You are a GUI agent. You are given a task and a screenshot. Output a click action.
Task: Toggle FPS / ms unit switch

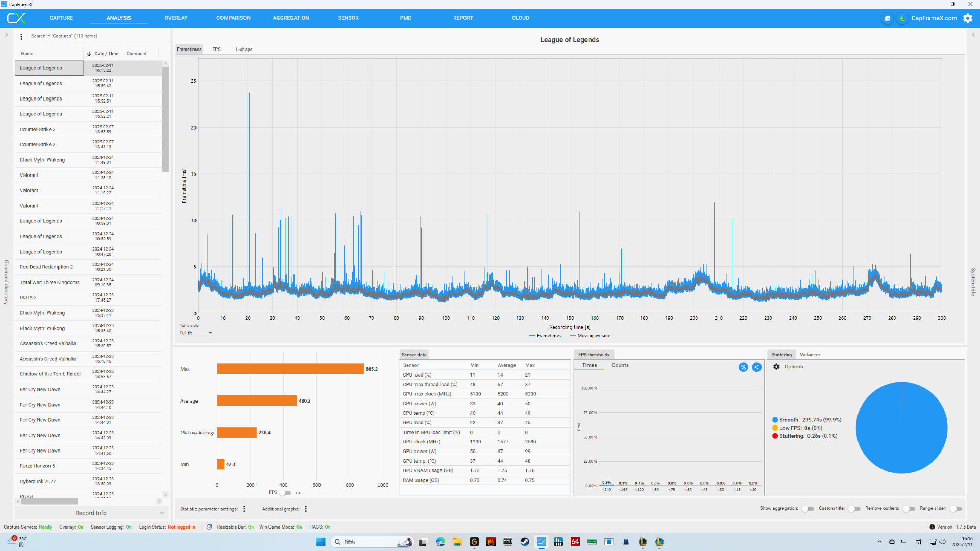click(285, 493)
